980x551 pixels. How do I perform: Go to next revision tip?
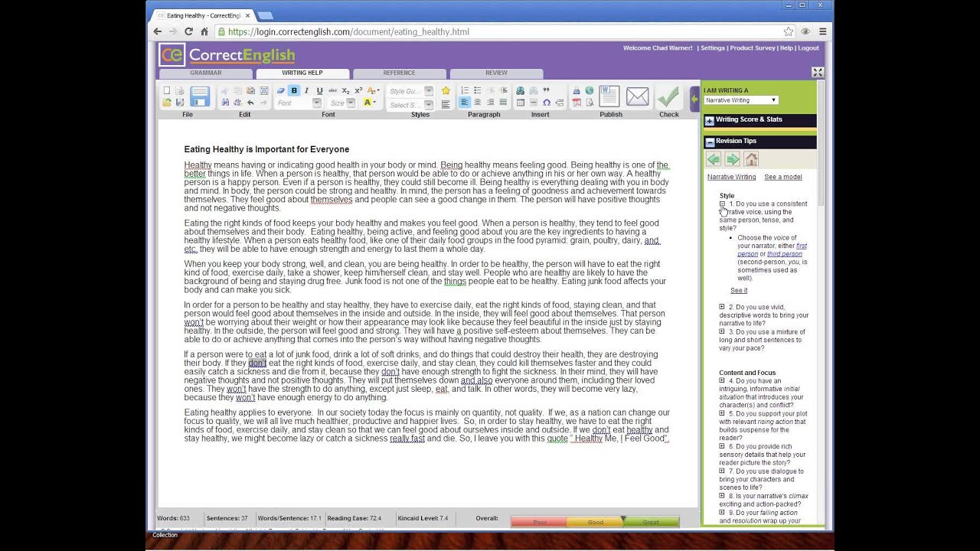(x=733, y=159)
